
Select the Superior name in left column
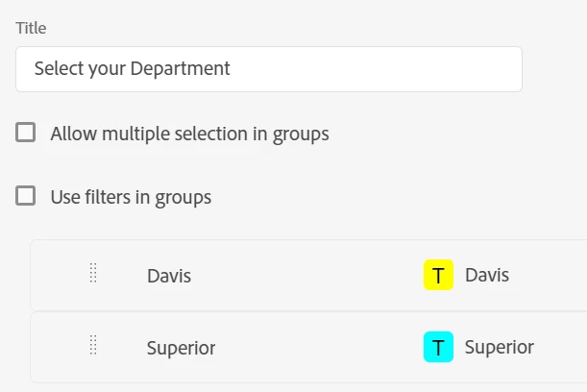(181, 347)
